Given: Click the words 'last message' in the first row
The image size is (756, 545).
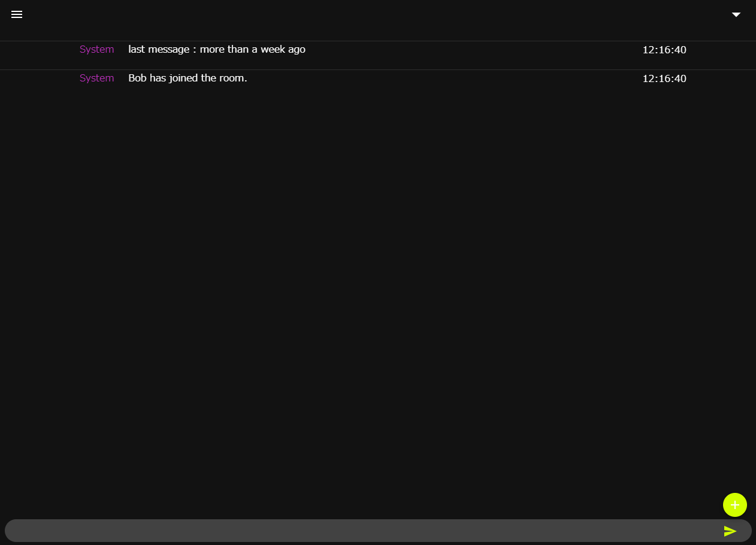Looking at the screenshot, I should (x=158, y=50).
